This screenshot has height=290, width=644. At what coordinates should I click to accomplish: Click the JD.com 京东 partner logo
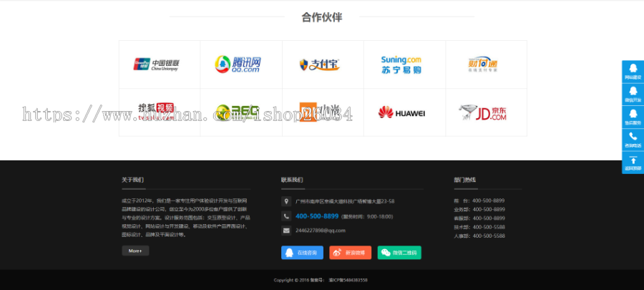pyautogui.click(x=482, y=112)
